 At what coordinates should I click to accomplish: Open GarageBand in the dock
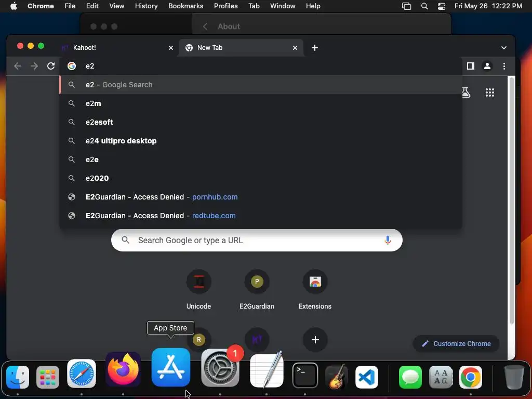337,377
